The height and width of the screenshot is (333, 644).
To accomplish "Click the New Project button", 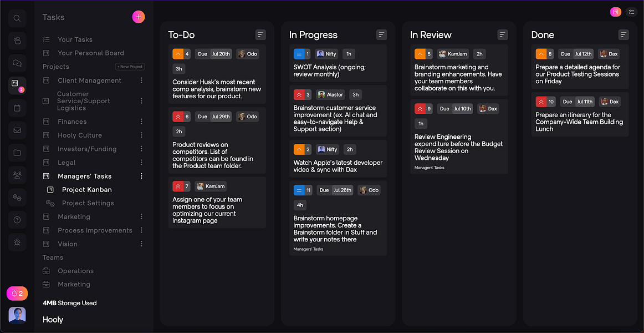I will 130,67.
